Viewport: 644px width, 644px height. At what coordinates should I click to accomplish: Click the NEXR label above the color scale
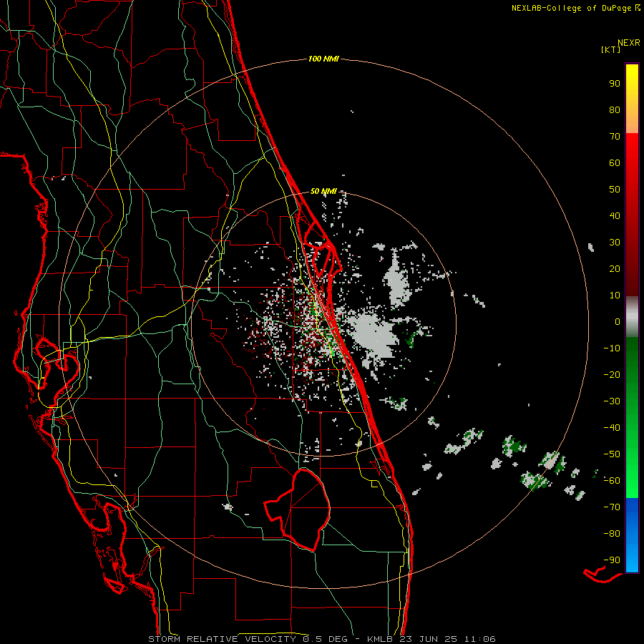[x=629, y=43]
